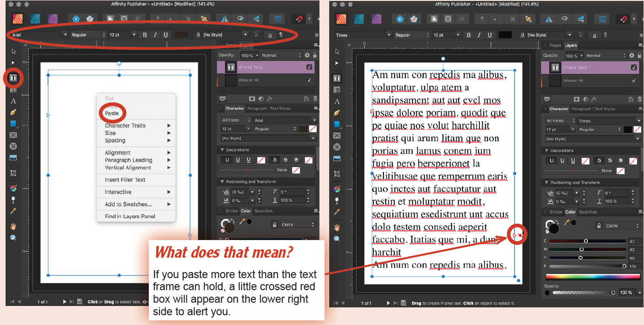Switch to the Pages tab in right window
The image size is (644, 325).
pyautogui.click(x=555, y=45)
